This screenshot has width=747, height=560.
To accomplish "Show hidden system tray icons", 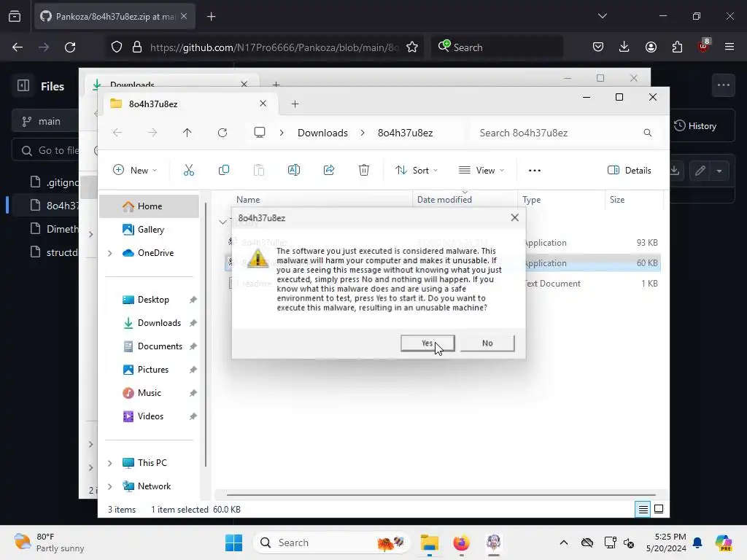I will [564, 542].
